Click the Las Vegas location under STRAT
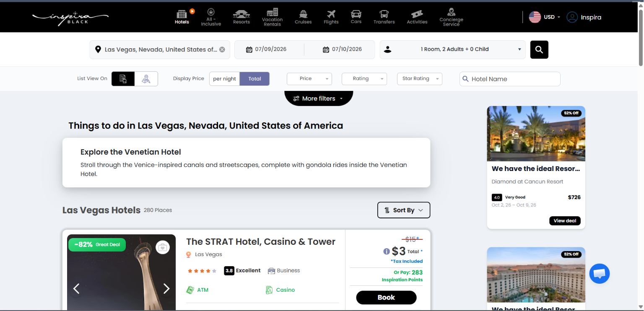The height and width of the screenshot is (311, 644). coord(208,254)
